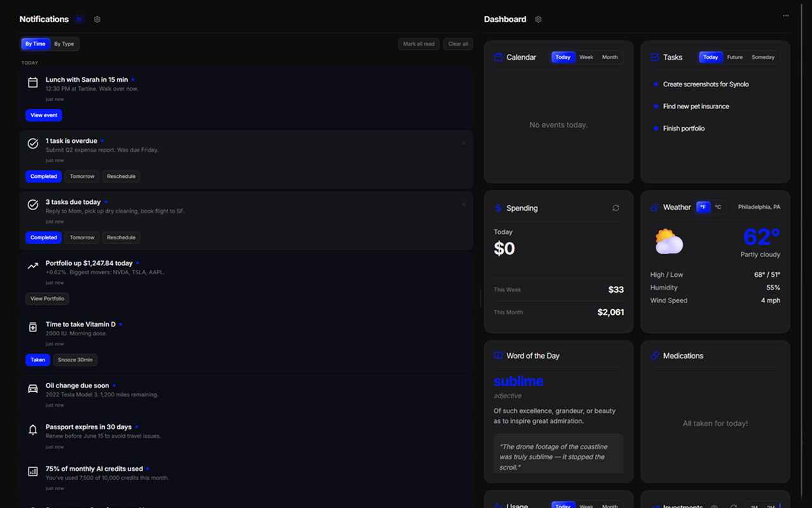This screenshot has height=508, width=812.
Task: Click View Portfolio button
Action: [48, 298]
